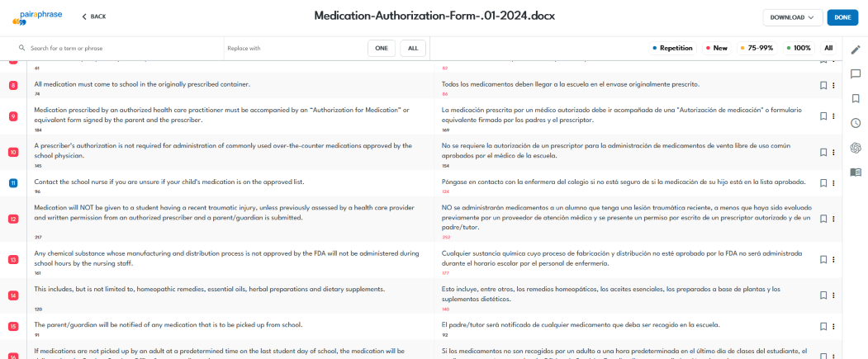Open more options for segment 12

click(x=833, y=219)
